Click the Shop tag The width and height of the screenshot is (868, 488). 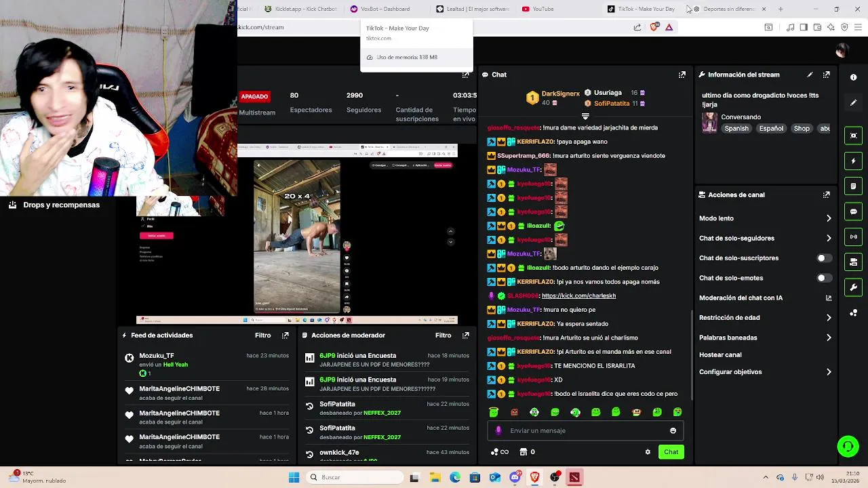802,129
